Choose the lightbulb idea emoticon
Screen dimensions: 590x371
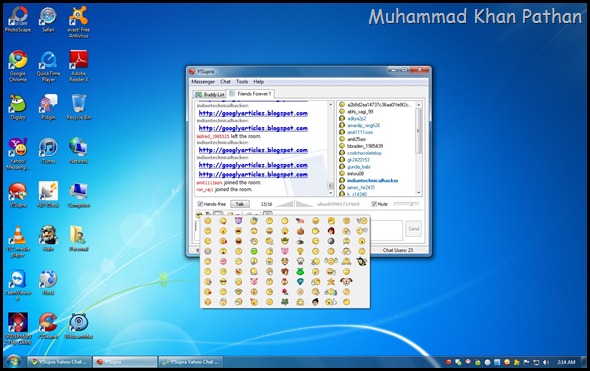(300, 251)
